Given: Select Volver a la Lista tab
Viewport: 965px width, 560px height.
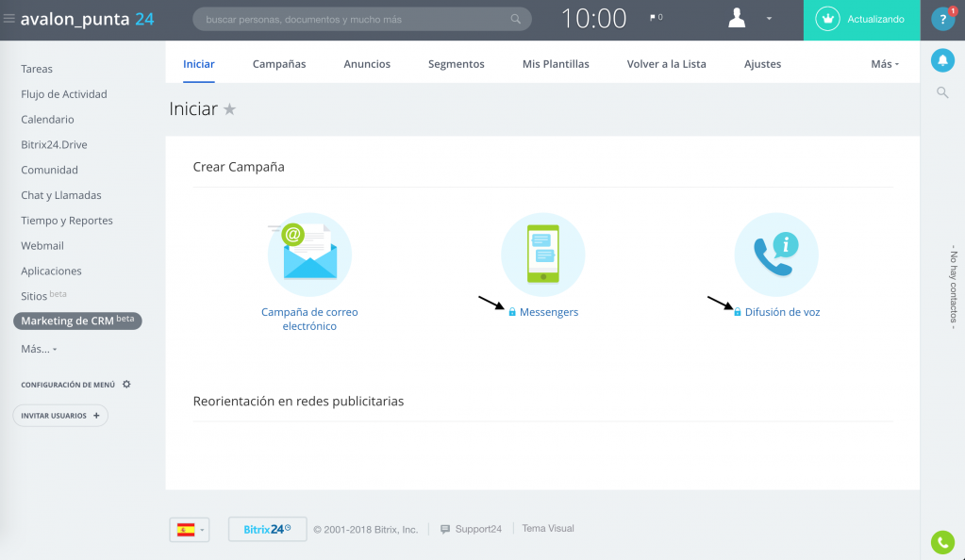Looking at the screenshot, I should (x=667, y=64).
